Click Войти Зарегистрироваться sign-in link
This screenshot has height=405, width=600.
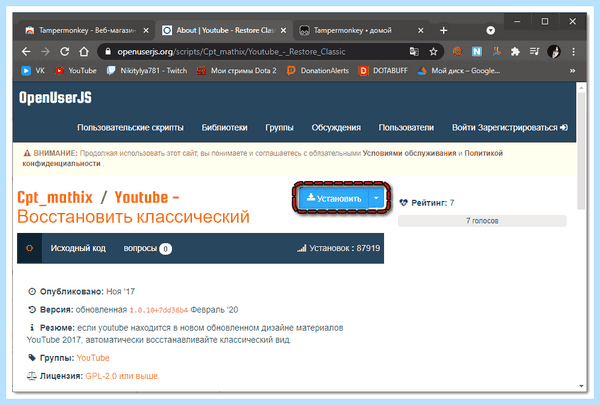click(510, 127)
